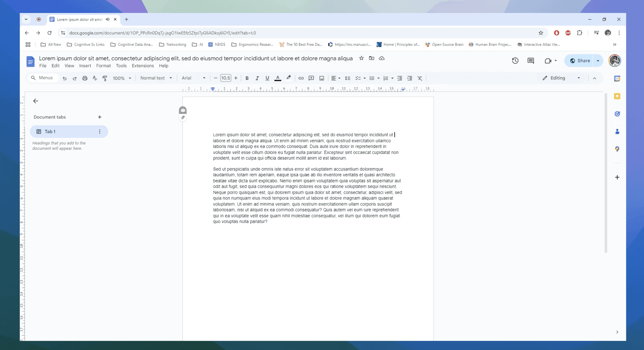Open Google Tasks in the side panel

click(617, 114)
